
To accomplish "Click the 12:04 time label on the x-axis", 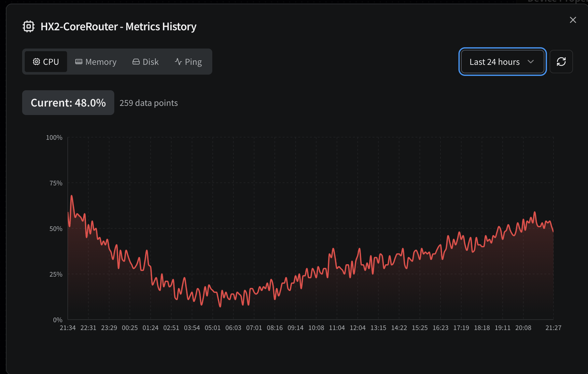I will click(x=357, y=328).
